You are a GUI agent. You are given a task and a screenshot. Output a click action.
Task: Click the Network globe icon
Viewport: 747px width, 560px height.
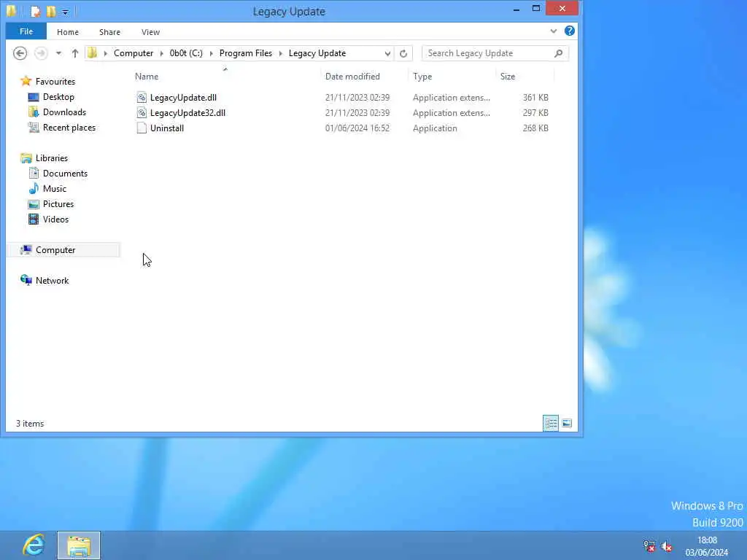tap(26, 280)
